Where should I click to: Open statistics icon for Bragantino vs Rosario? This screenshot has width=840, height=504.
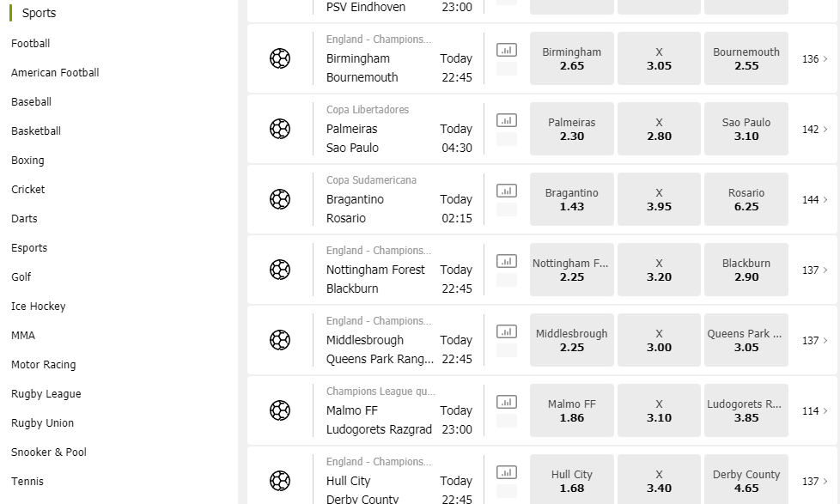[x=506, y=191]
